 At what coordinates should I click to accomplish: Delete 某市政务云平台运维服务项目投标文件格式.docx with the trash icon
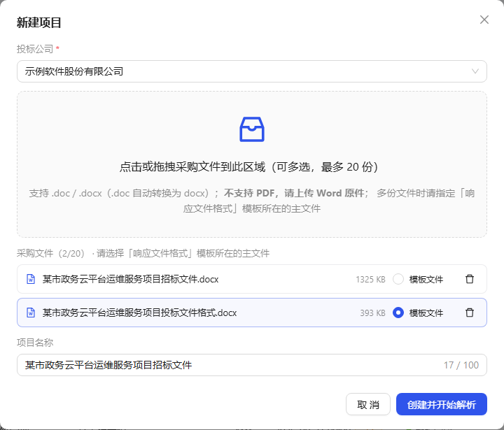point(470,313)
